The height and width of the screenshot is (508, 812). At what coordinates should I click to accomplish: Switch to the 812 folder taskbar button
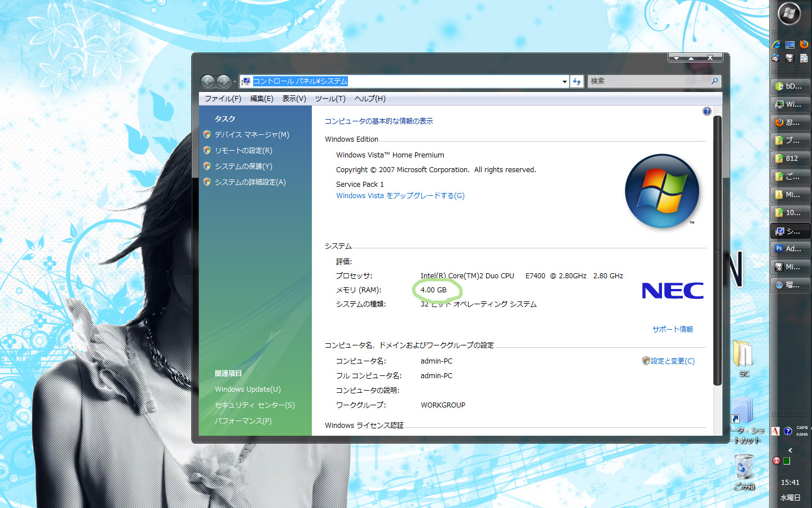(x=790, y=159)
